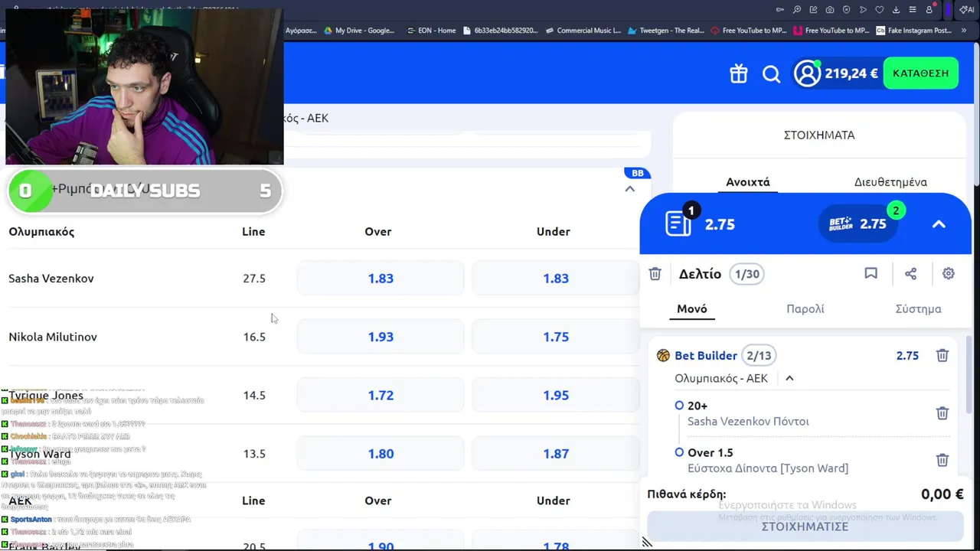
Task: Remove the Over 1.5 Tyson Ward selection
Action: [942, 460]
